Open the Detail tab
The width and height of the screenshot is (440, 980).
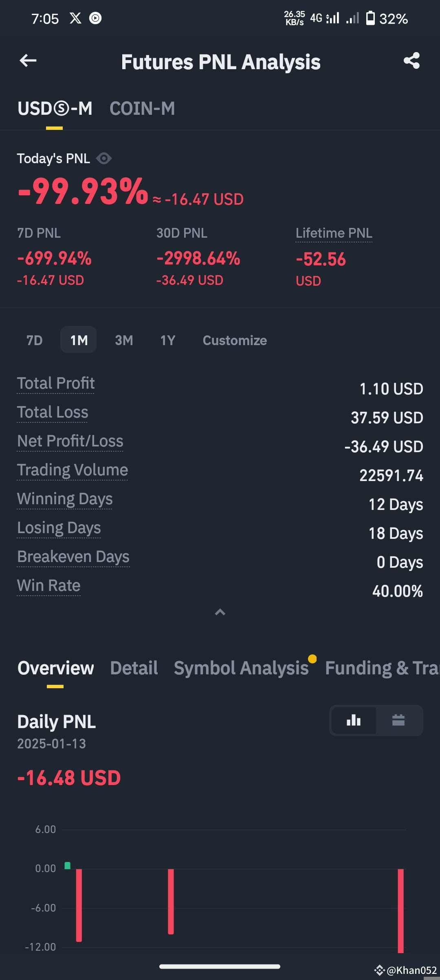(x=134, y=668)
